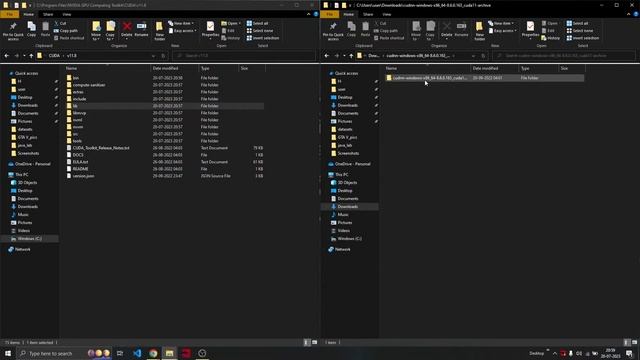
Task: Click Edit in the CUDA window ribbon
Action: [228, 31]
